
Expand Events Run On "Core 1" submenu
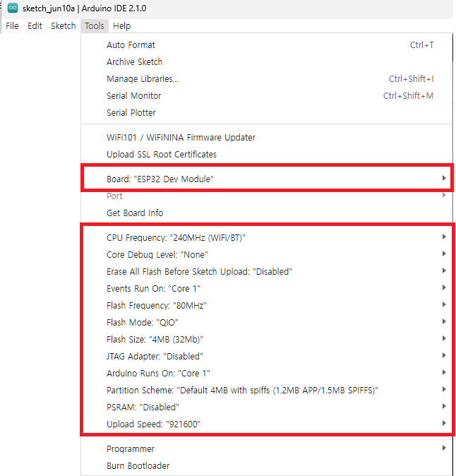(x=266, y=289)
